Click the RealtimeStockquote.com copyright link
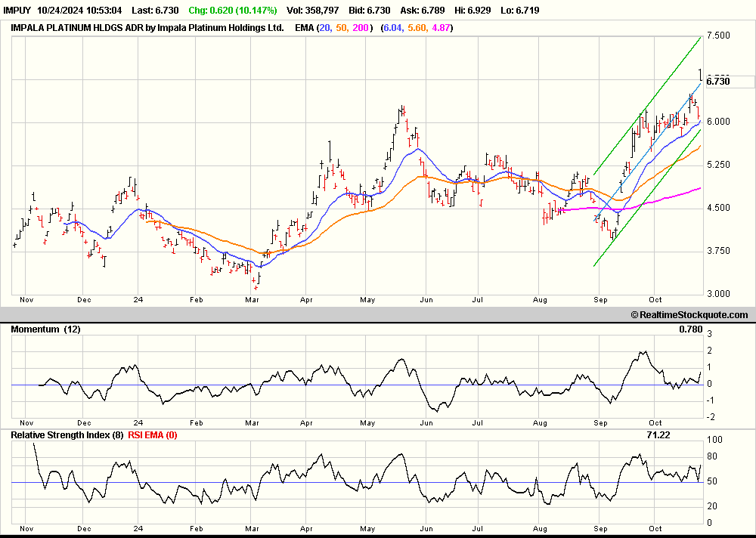Screen dimensions: 756x538 tap(689, 315)
